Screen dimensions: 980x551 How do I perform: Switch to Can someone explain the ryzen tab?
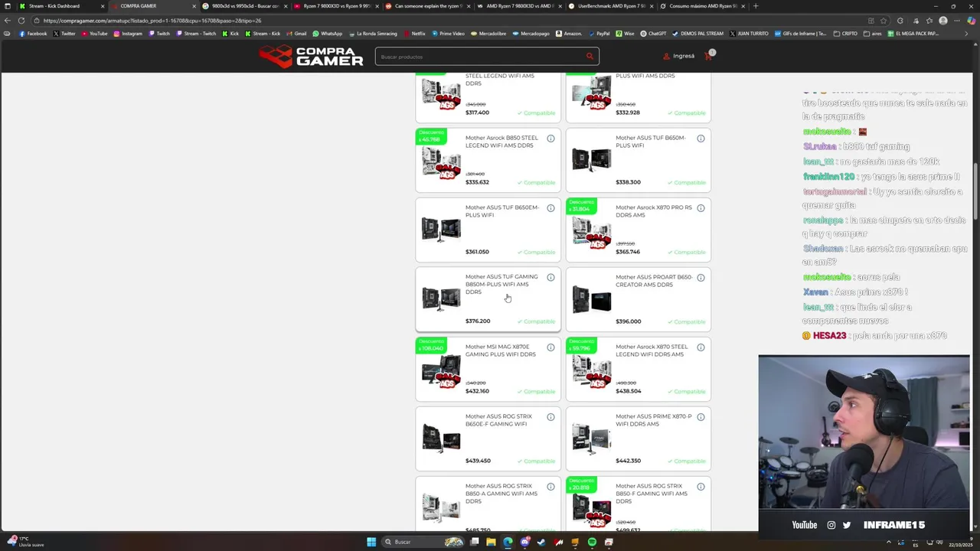point(426,6)
